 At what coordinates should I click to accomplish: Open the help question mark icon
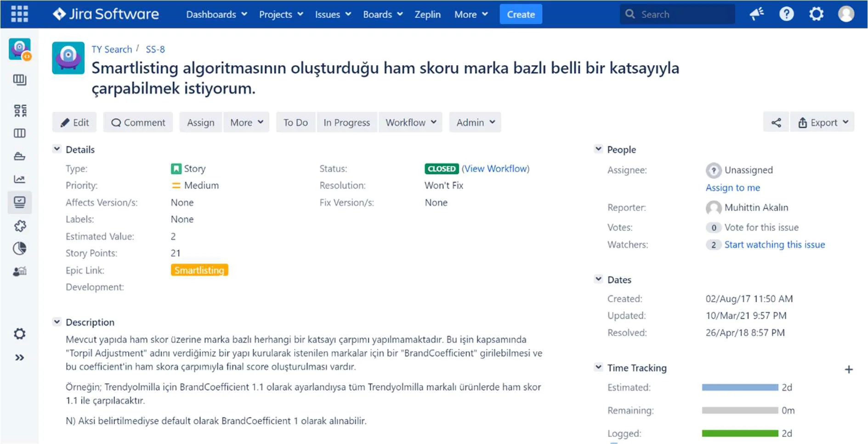click(786, 14)
